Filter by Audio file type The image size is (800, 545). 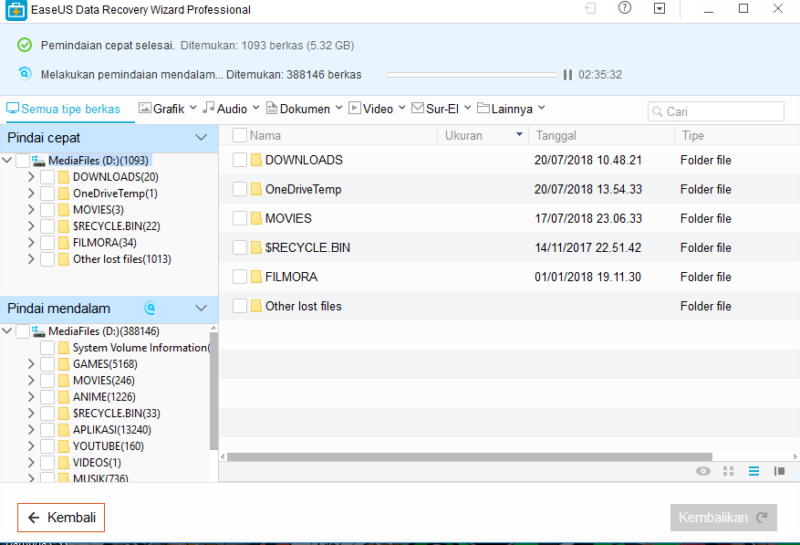[x=232, y=109]
